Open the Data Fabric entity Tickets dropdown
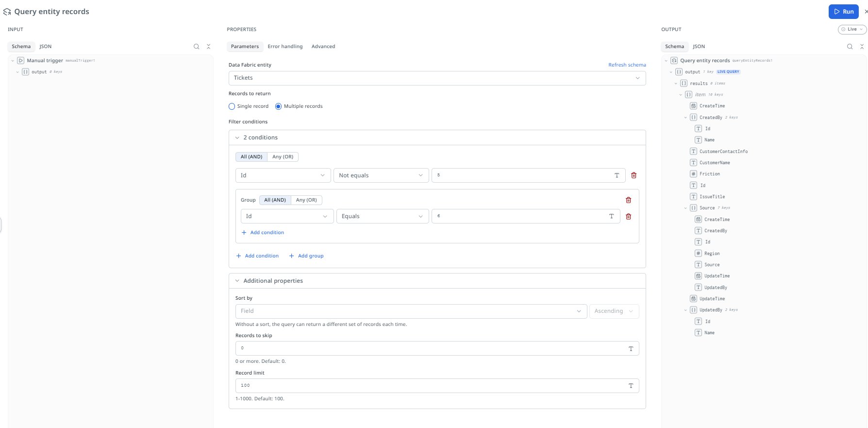This screenshot has height=428, width=868. click(x=437, y=78)
